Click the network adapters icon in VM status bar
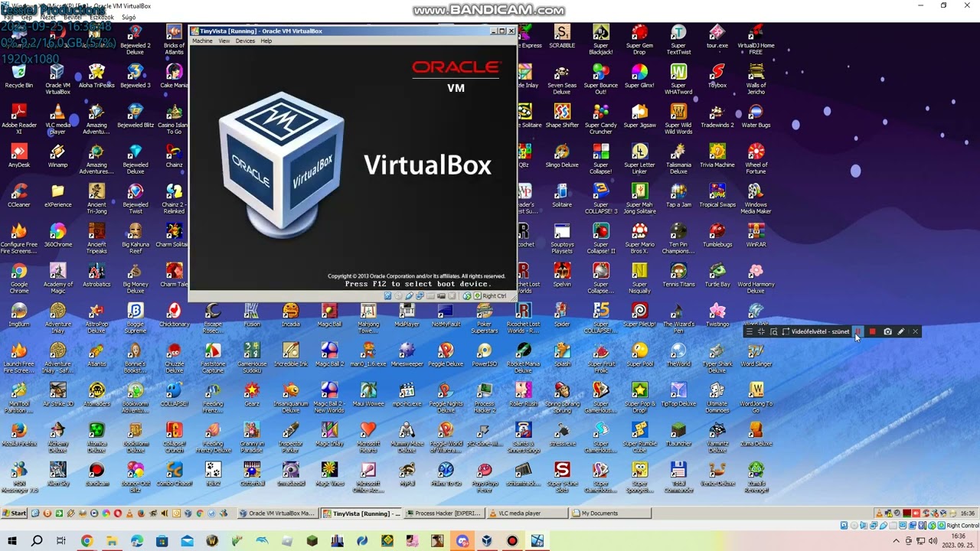The height and width of the screenshot is (551, 980). click(x=420, y=295)
